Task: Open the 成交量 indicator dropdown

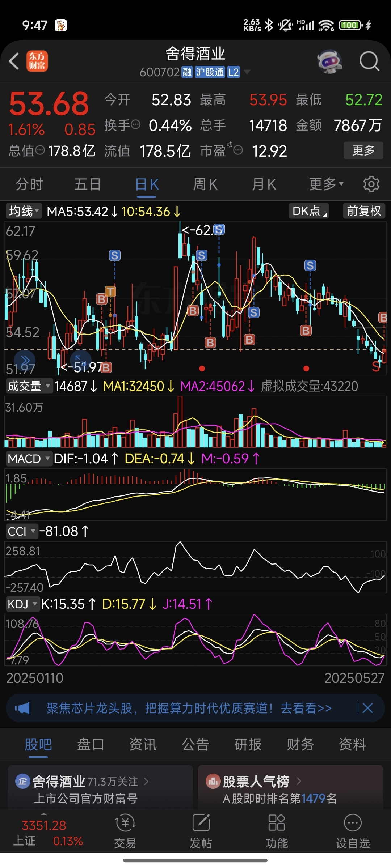Action: point(29,386)
